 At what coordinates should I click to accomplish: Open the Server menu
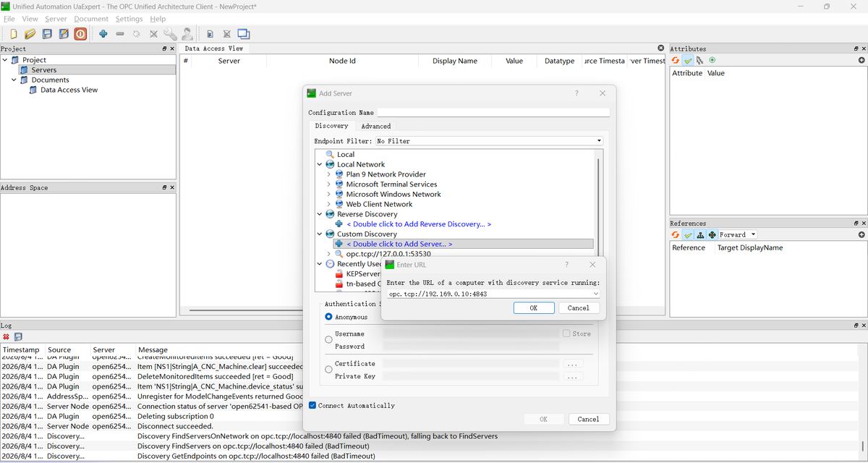click(56, 19)
